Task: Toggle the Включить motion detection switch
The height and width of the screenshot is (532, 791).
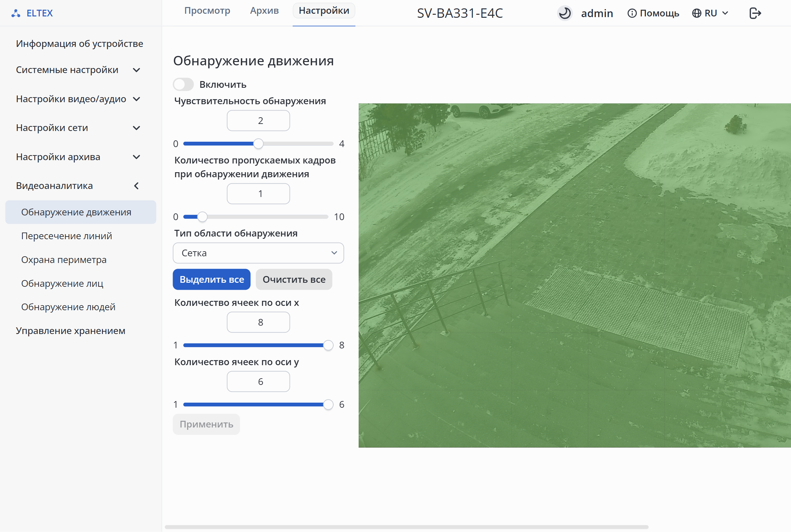Action: (x=183, y=84)
